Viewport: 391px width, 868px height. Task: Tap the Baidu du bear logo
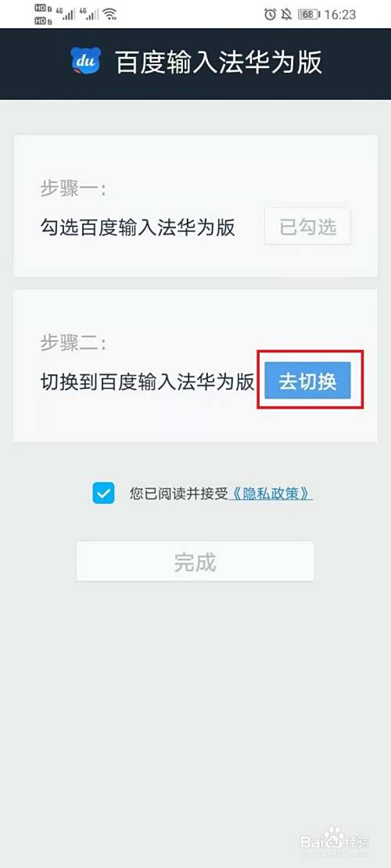(x=85, y=61)
